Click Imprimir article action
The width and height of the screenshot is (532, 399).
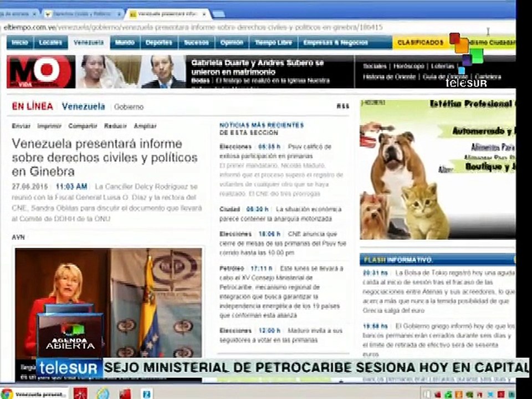49,126
